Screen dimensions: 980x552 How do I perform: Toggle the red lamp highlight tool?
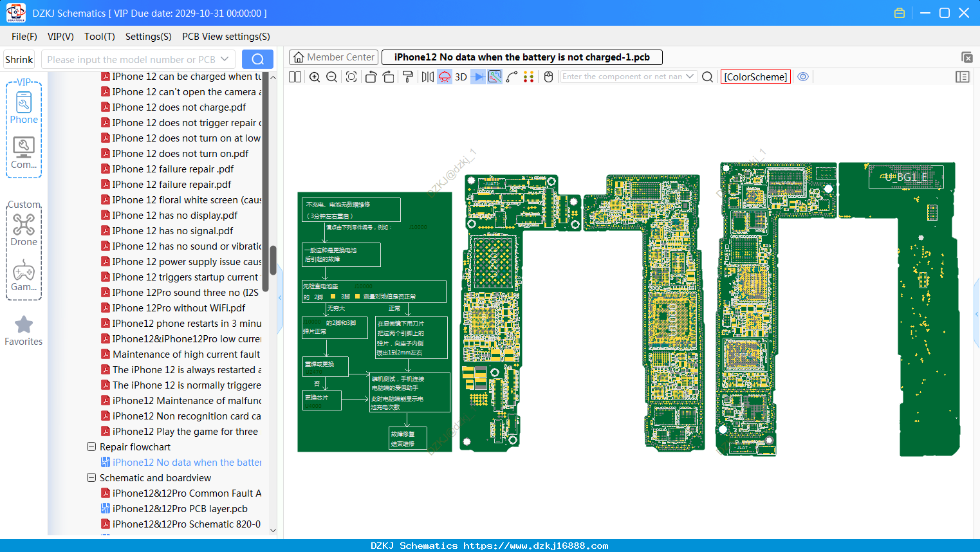coord(445,77)
